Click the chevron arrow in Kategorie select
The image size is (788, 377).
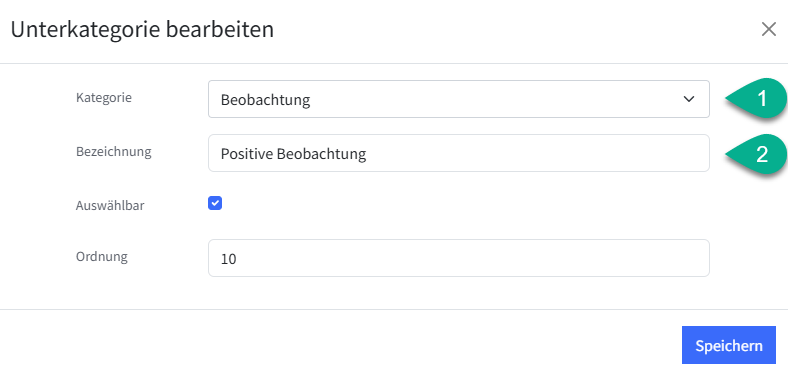[x=688, y=99]
